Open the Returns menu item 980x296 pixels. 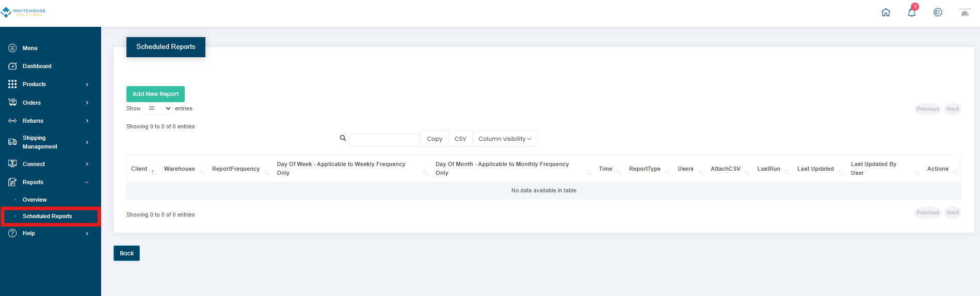(33, 121)
